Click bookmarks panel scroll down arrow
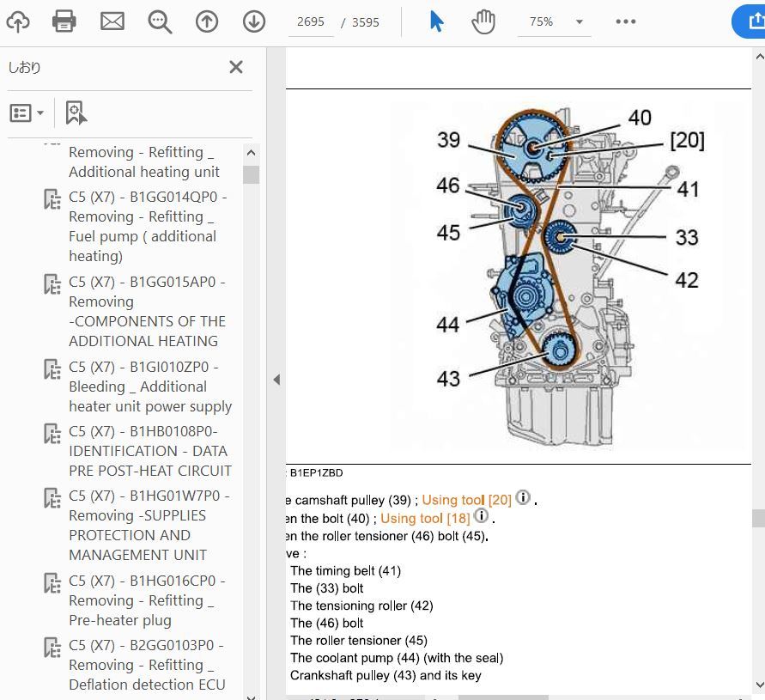Viewport: 765px width, 700px height. (x=252, y=697)
